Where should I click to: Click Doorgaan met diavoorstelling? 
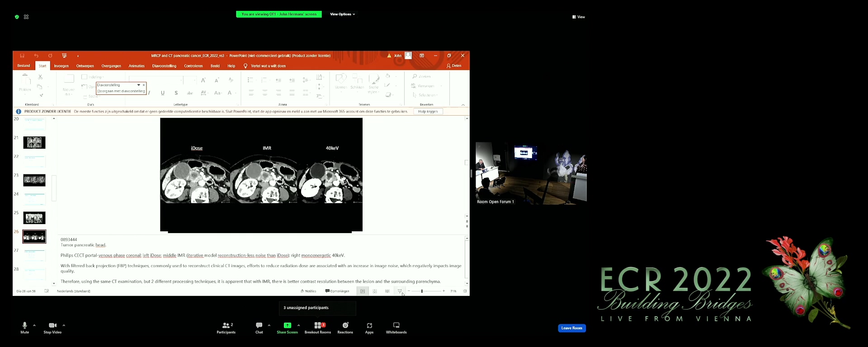click(x=121, y=91)
